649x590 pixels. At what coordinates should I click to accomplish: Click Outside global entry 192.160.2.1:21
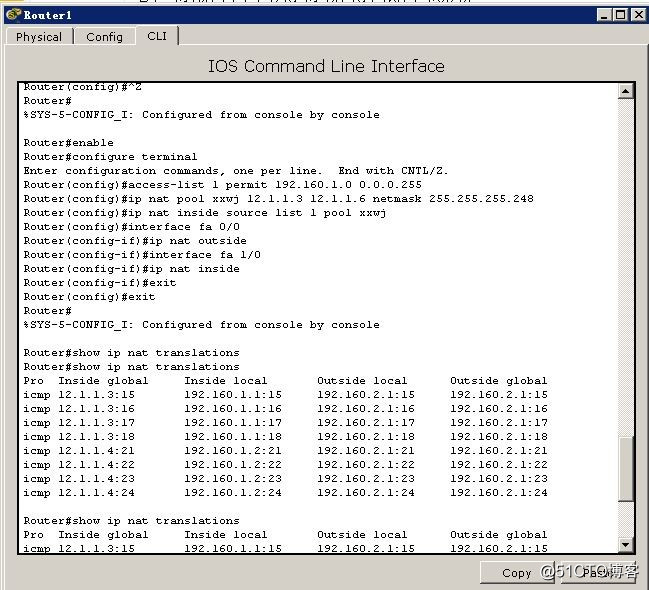pos(499,451)
